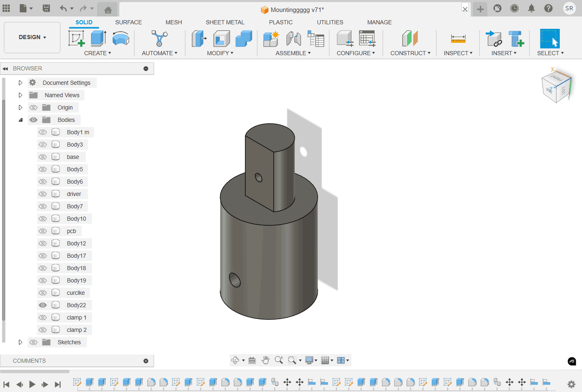Select the Joint tool icon

[x=293, y=39]
